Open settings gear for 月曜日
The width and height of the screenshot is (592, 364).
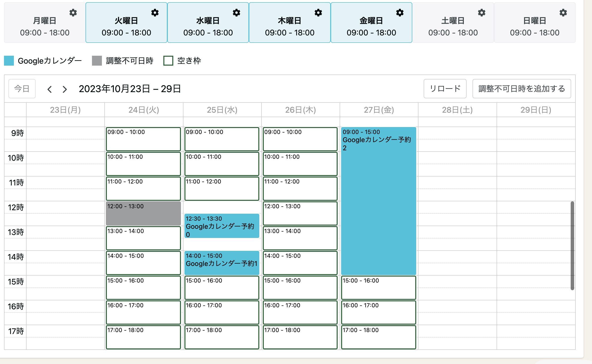click(x=73, y=13)
